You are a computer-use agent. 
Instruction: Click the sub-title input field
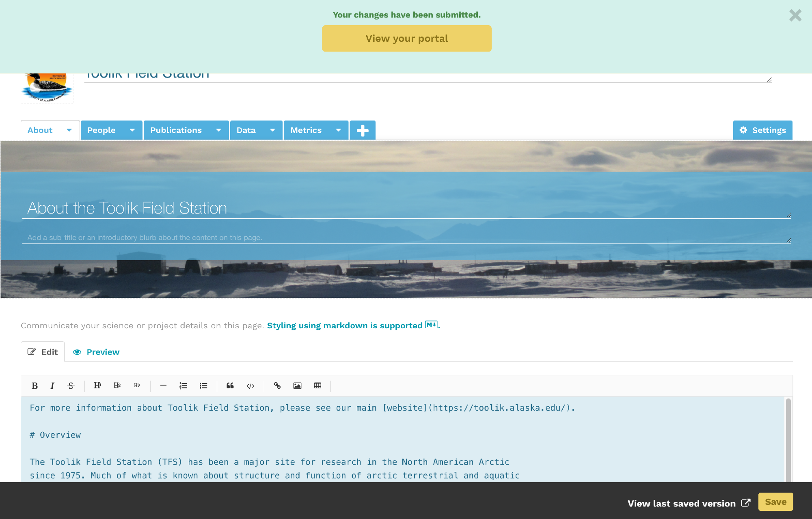[406, 238]
